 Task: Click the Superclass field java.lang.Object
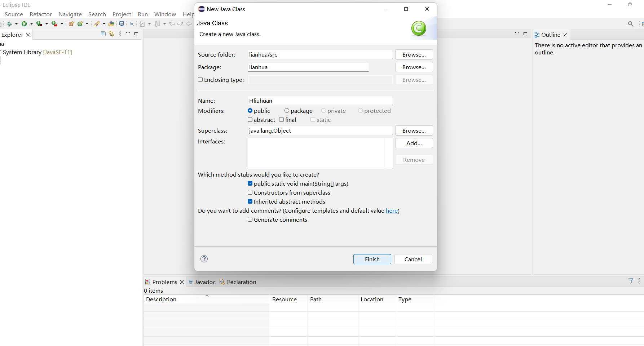pos(320,130)
